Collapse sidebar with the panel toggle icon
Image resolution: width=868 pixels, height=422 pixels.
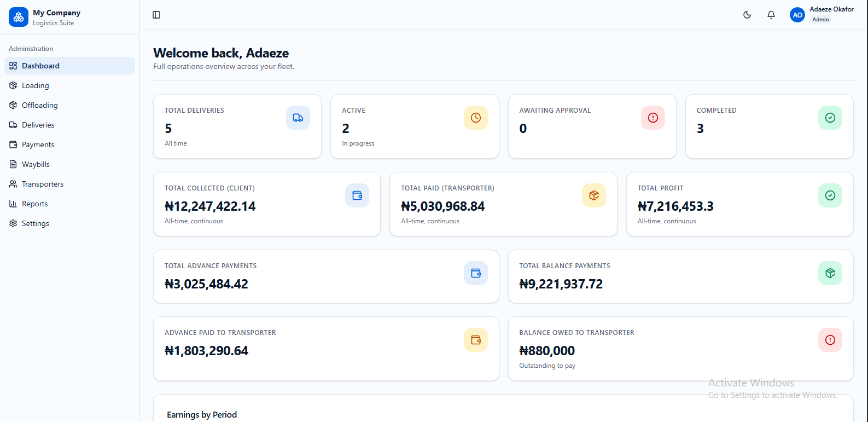pyautogui.click(x=156, y=15)
